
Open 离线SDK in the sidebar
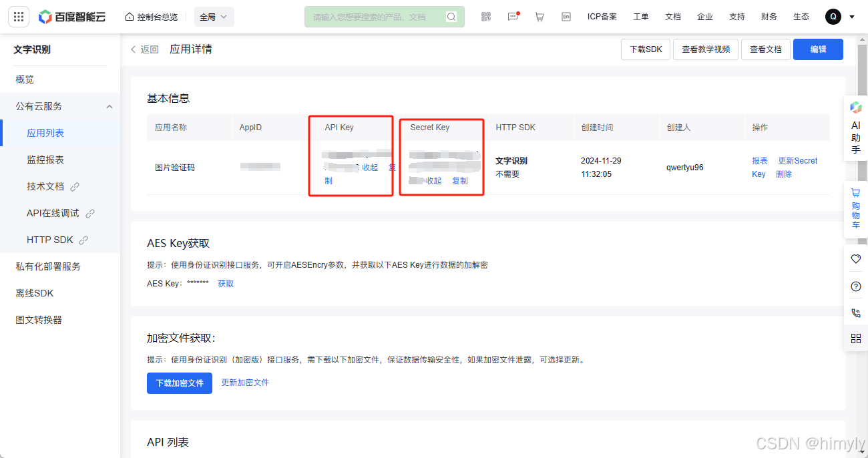click(x=35, y=293)
